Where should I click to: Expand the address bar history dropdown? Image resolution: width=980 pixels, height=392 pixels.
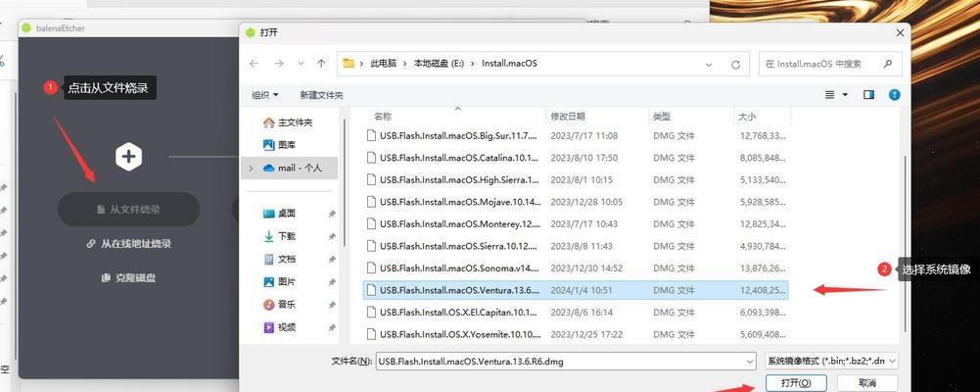click(709, 64)
